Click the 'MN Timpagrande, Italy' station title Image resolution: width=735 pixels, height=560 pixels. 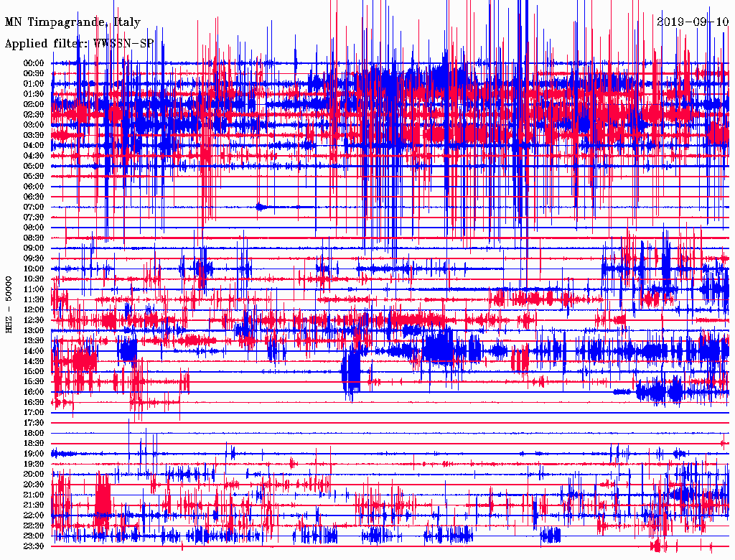click(72, 22)
